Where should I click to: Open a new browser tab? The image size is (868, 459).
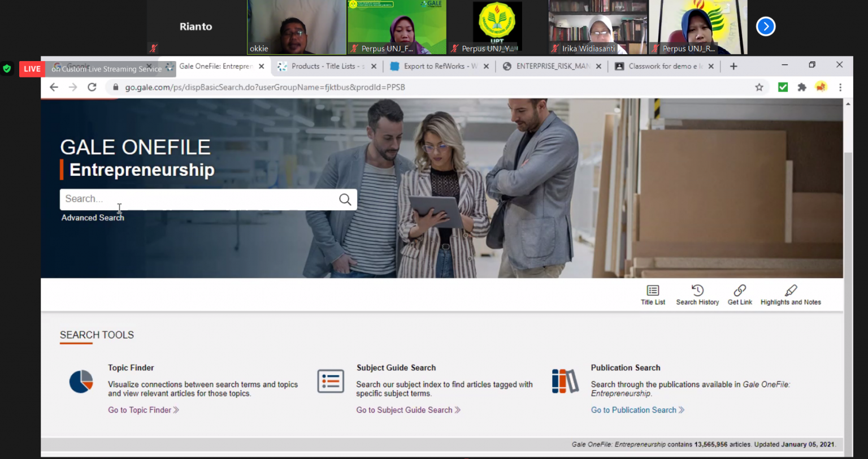point(734,66)
